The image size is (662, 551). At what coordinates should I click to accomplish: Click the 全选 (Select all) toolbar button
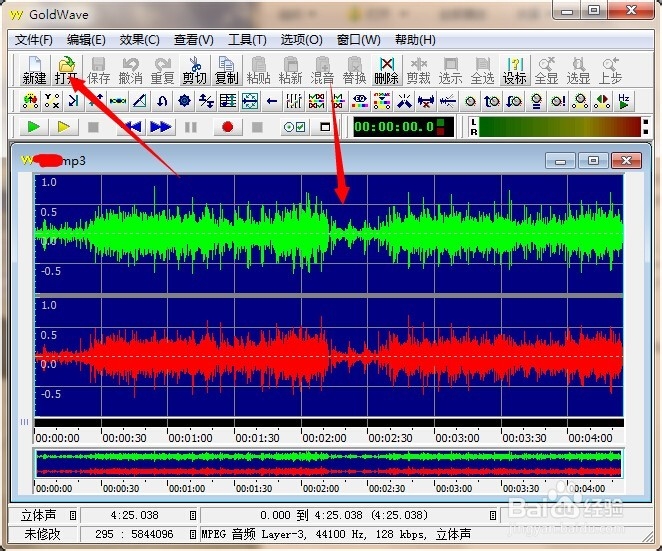pyautogui.click(x=483, y=71)
